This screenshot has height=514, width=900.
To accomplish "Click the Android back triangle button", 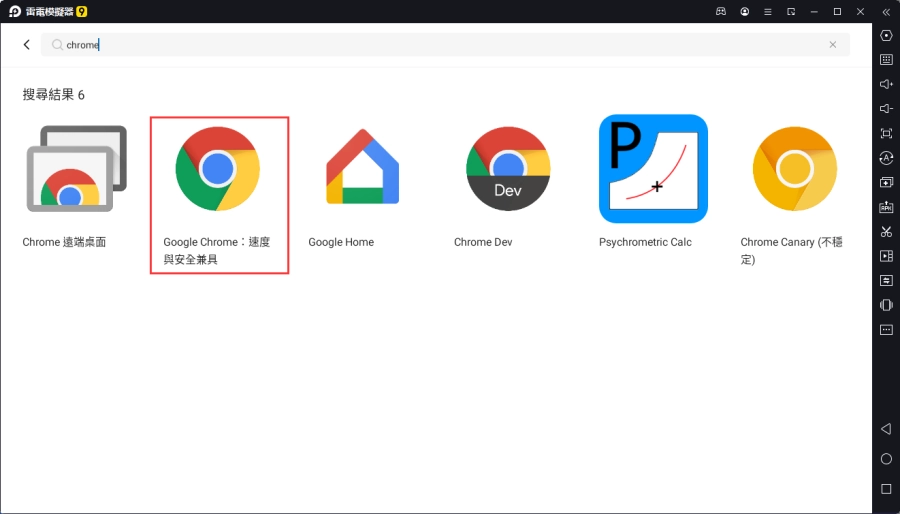I will (886, 429).
